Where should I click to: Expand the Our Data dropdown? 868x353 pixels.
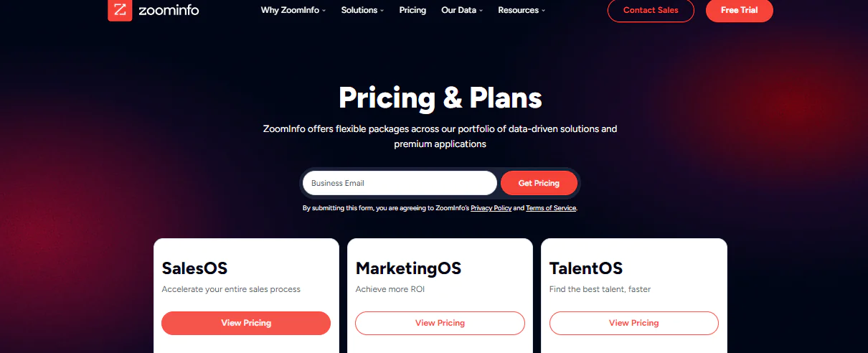(x=462, y=10)
